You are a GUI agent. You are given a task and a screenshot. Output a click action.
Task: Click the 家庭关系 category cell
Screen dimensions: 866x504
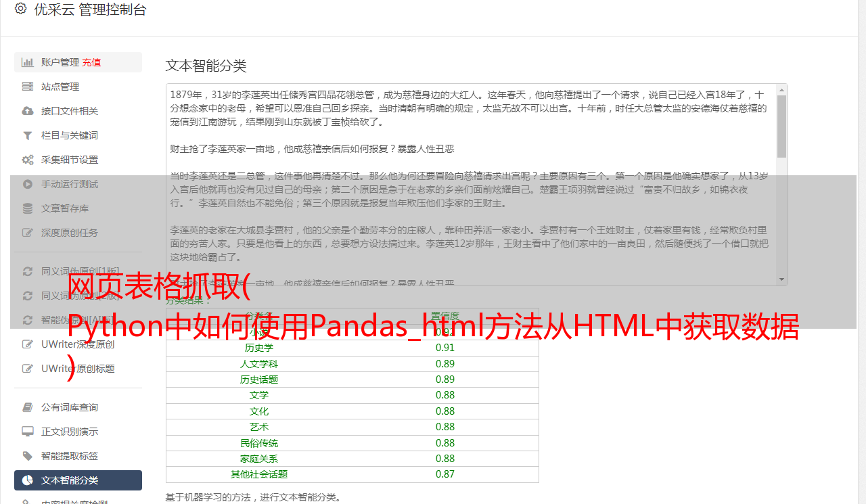[x=259, y=459]
